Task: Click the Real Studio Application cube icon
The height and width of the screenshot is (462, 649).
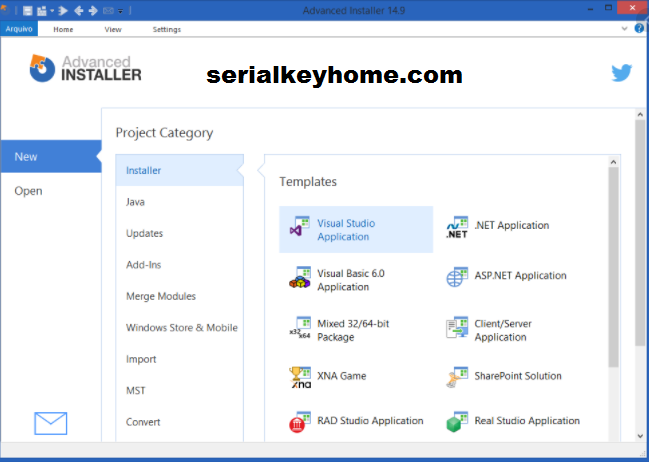Action: coord(457,422)
